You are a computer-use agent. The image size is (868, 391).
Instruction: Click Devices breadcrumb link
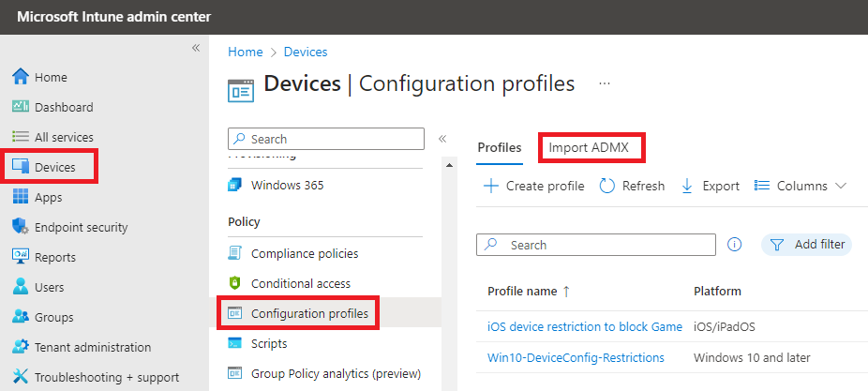point(306,52)
